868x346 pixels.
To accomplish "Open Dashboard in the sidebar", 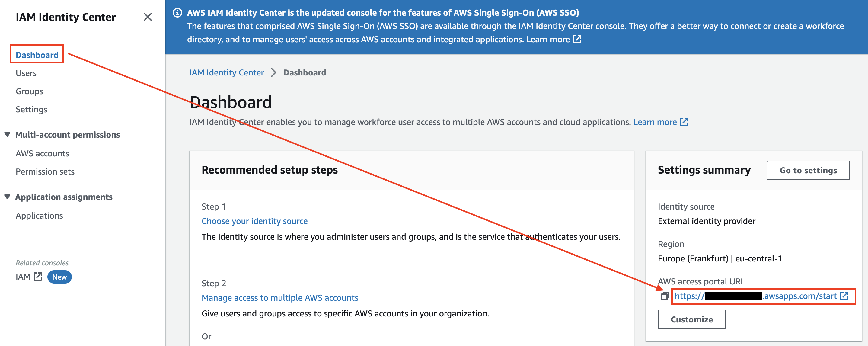I will [37, 55].
